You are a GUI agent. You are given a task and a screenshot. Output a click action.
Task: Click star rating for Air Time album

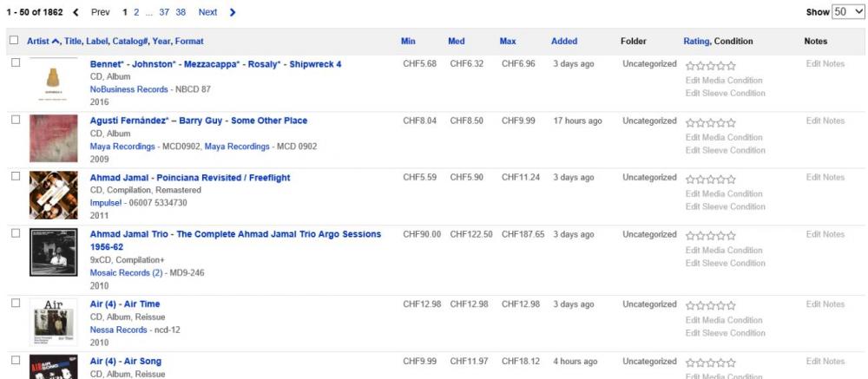tap(709, 306)
